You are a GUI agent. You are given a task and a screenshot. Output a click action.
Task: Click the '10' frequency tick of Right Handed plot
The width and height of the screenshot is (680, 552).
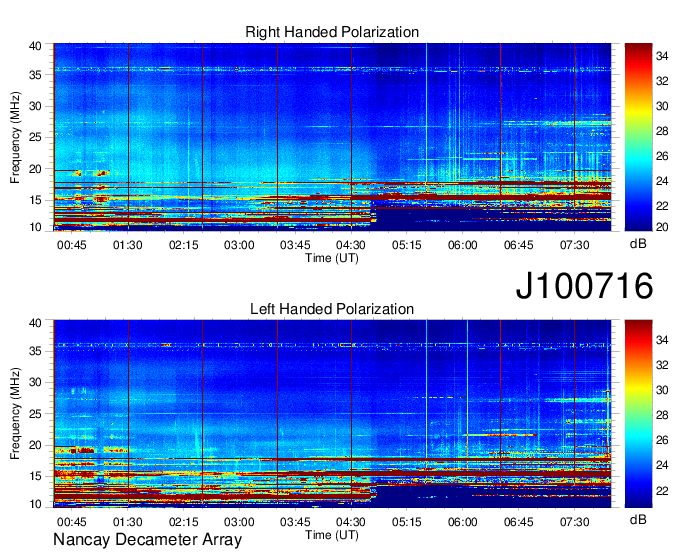(x=35, y=227)
